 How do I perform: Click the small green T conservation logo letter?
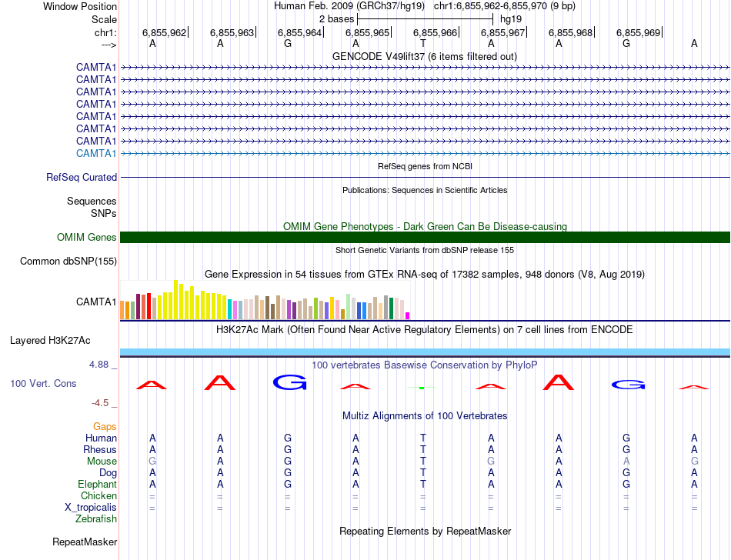pyautogui.click(x=422, y=387)
